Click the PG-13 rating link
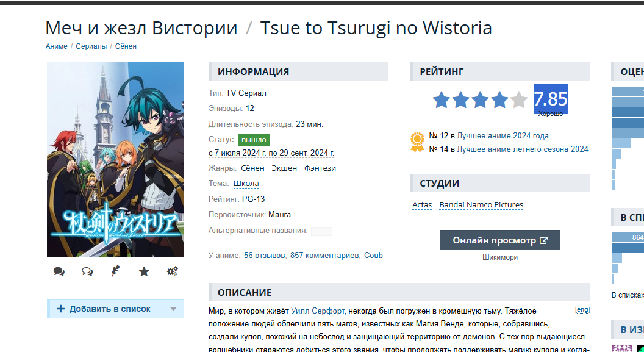The image size is (644, 352). click(254, 199)
